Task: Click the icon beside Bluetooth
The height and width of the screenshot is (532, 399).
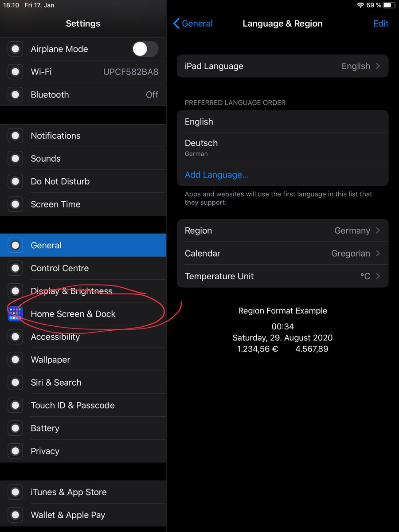Action: click(16, 94)
